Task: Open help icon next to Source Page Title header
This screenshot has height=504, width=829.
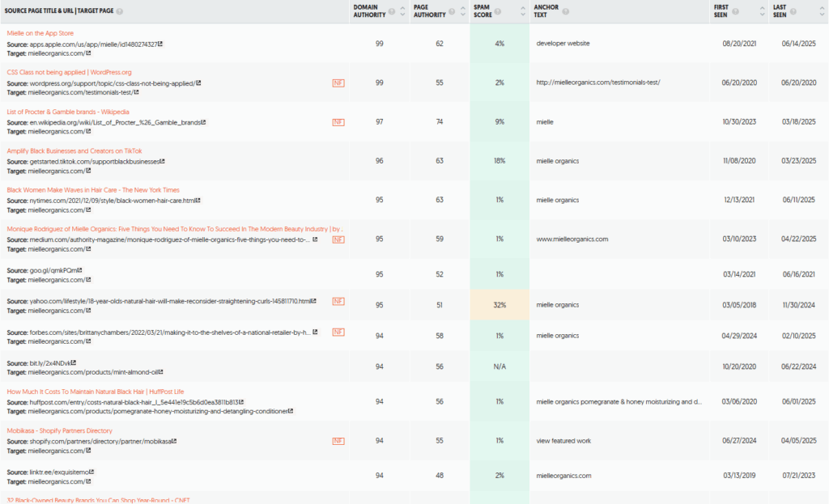Action: point(120,11)
